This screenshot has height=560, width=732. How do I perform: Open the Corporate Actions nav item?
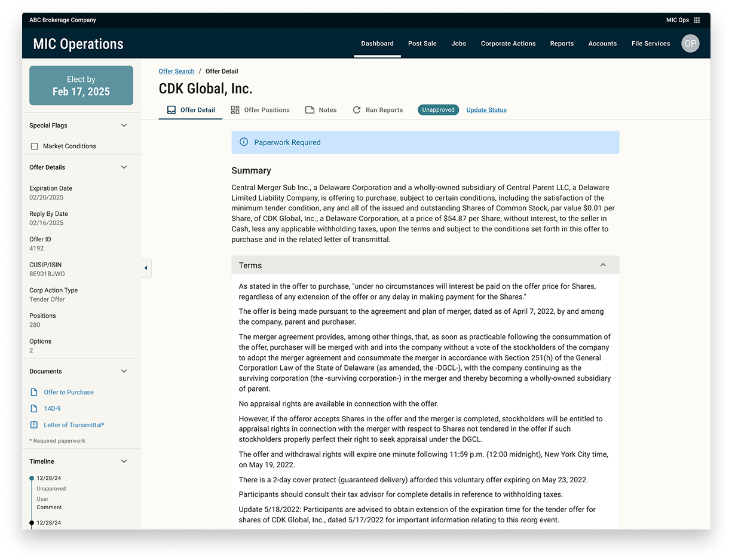(x=508, y=44)
